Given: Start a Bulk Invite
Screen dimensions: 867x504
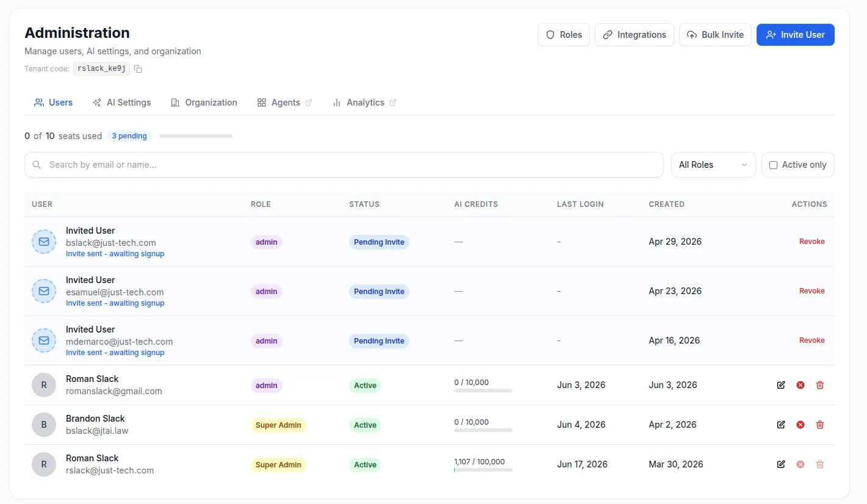Looking at the screenshot, I should click(715, 35).
